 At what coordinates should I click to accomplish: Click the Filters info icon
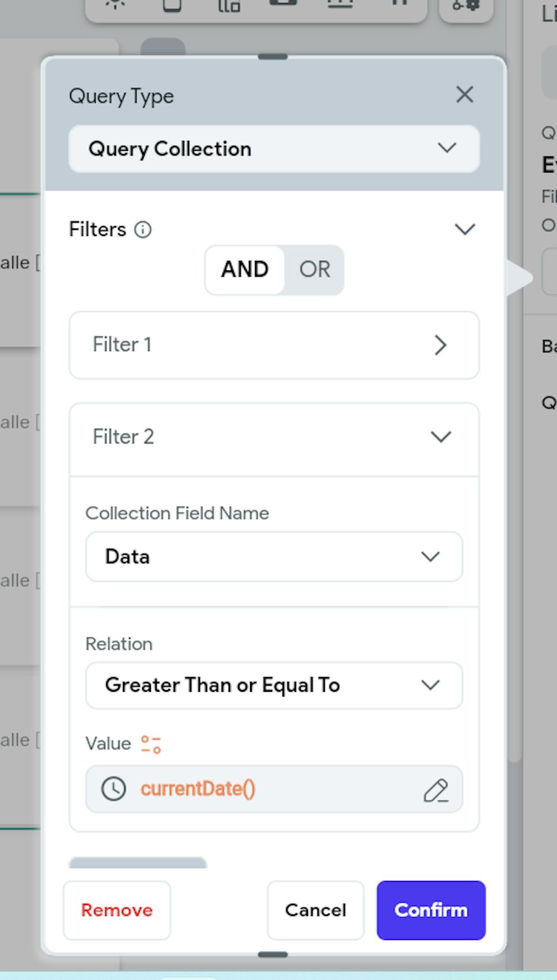(143, 229)
